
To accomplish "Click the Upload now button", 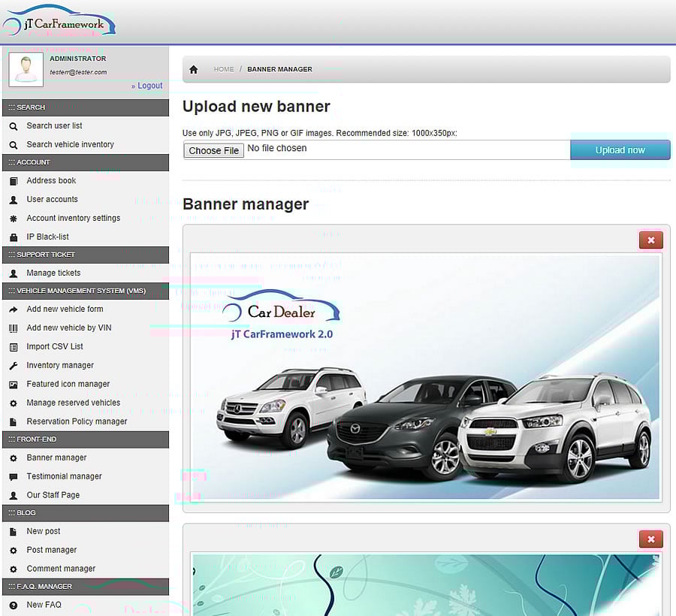I will point(620,150).
